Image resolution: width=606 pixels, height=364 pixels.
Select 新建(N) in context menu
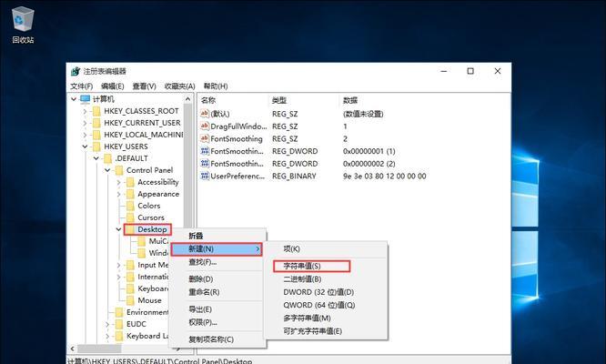click(x=217, y=249)
